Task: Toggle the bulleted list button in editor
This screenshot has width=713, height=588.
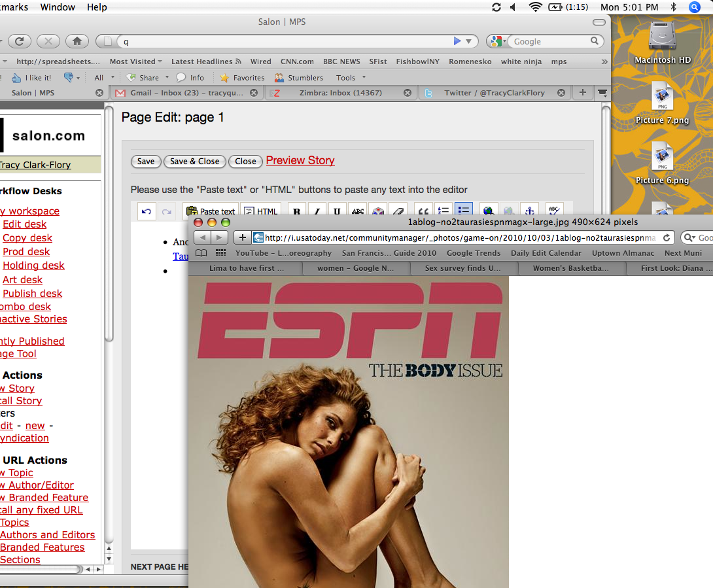Action: [x=463, y=211]
